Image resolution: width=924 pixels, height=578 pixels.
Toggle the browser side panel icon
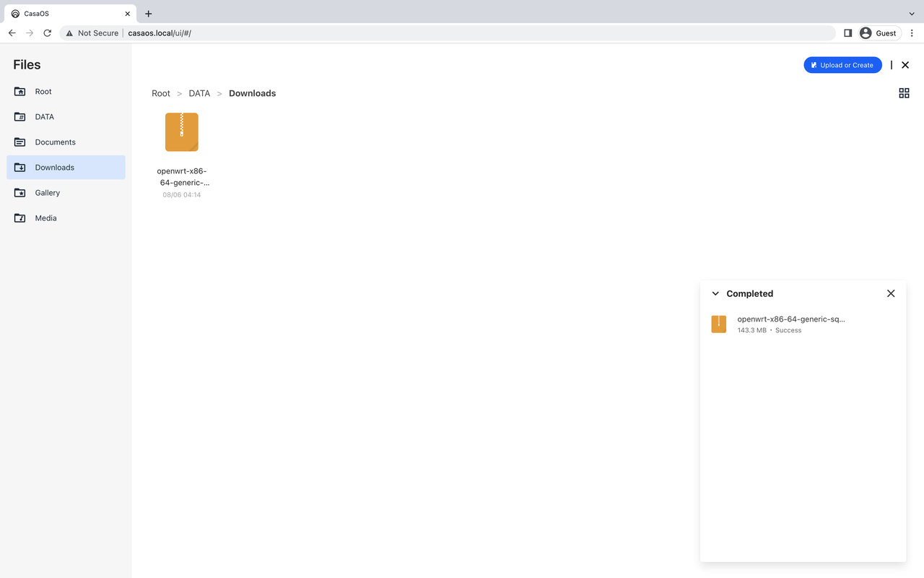click(x=847, y=33)
